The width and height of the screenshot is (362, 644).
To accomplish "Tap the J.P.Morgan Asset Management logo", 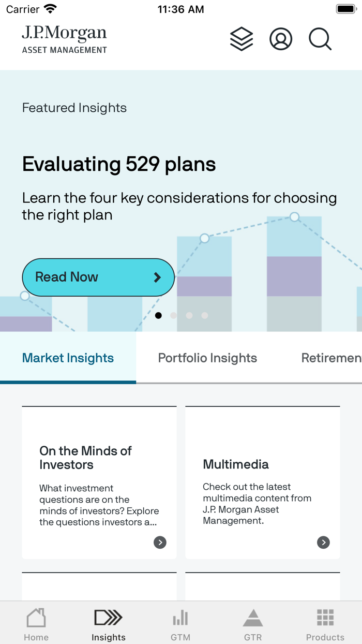I will click(64, 39).
